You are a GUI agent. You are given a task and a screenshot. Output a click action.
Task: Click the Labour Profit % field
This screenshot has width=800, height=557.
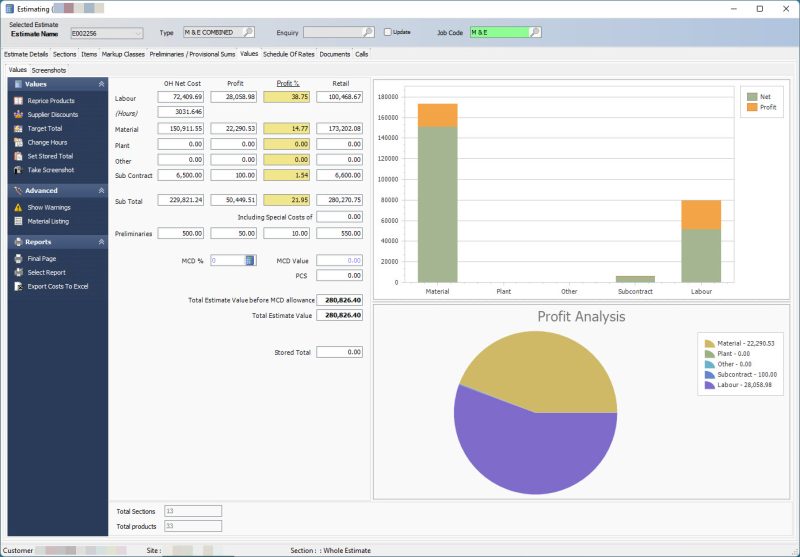287,98
